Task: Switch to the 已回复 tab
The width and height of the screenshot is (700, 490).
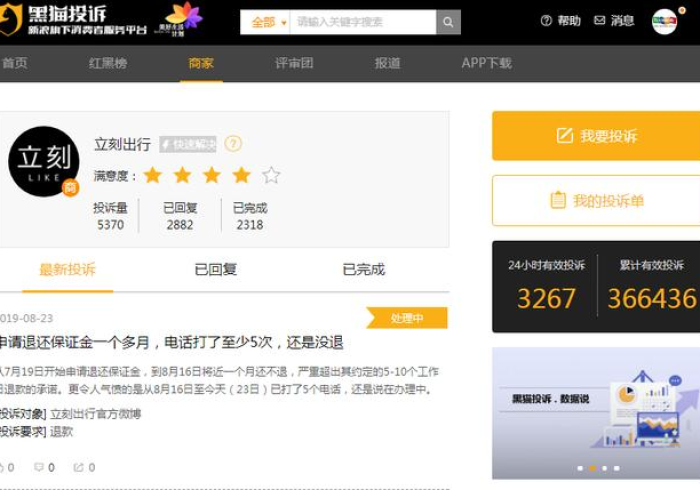Action: pyautogui.click(x=216, y=269)
